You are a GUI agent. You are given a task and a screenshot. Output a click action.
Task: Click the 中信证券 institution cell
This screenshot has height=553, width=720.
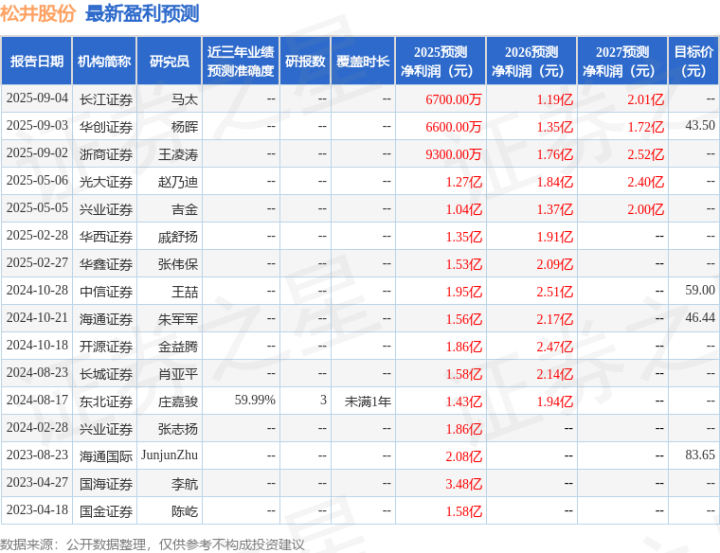coord(106,292)
